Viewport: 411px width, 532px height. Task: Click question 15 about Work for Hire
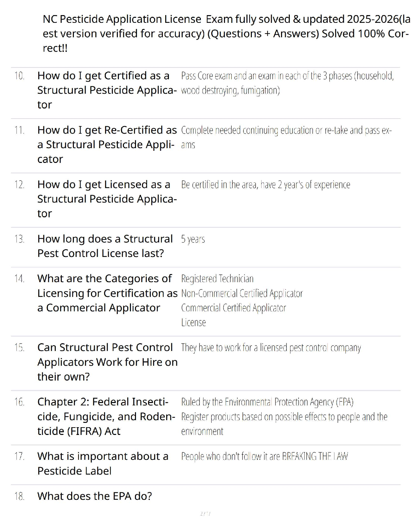107,362
